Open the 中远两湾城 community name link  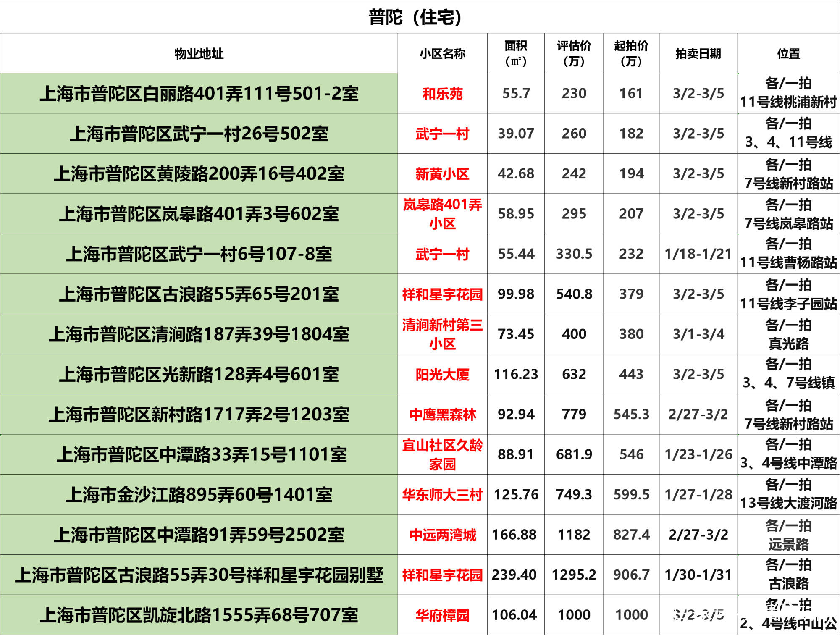point(442,535)
